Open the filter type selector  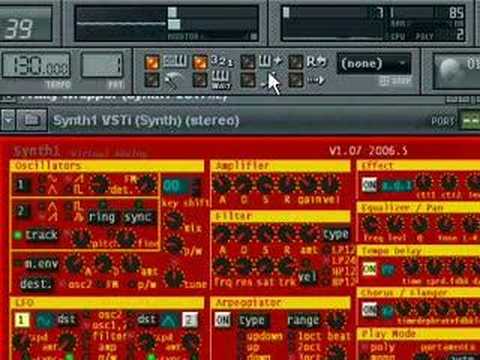pos(336,234)
